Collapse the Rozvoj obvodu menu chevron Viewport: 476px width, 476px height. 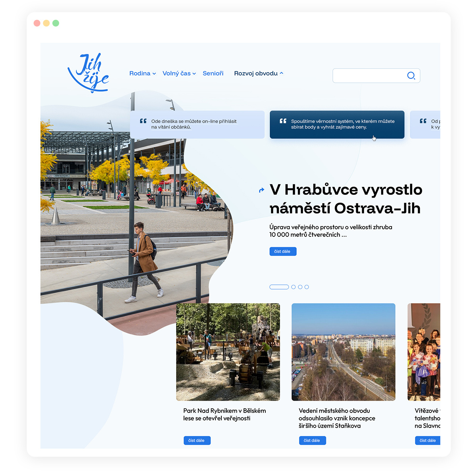pos(282,73)
